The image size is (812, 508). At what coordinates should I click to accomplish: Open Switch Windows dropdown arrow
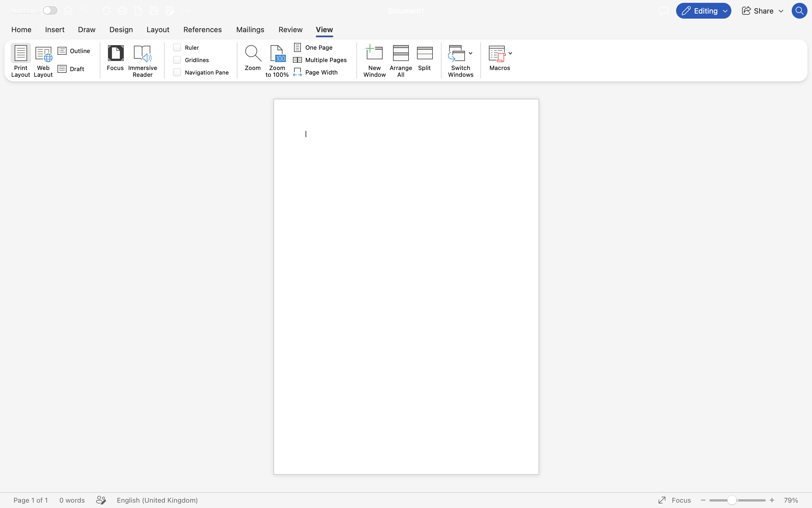pyautogui.click(x=470, y=53)
